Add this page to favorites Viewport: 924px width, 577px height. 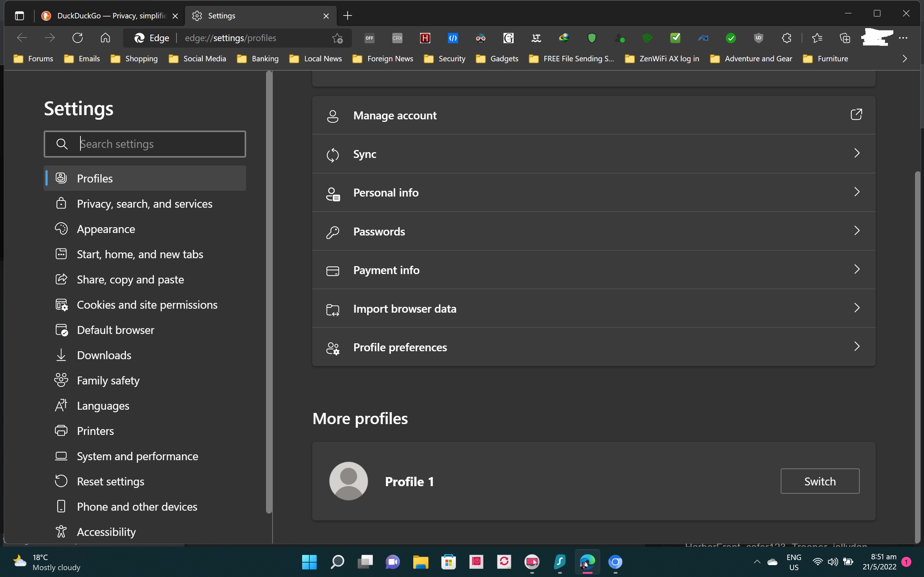(x=337, y=38)
